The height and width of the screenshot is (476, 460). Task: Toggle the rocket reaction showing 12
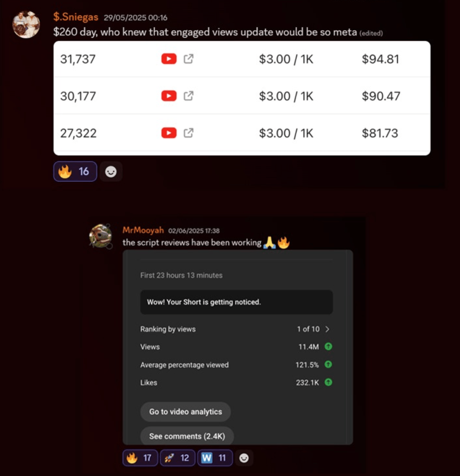pyautogui.click(x=177, y=458)
